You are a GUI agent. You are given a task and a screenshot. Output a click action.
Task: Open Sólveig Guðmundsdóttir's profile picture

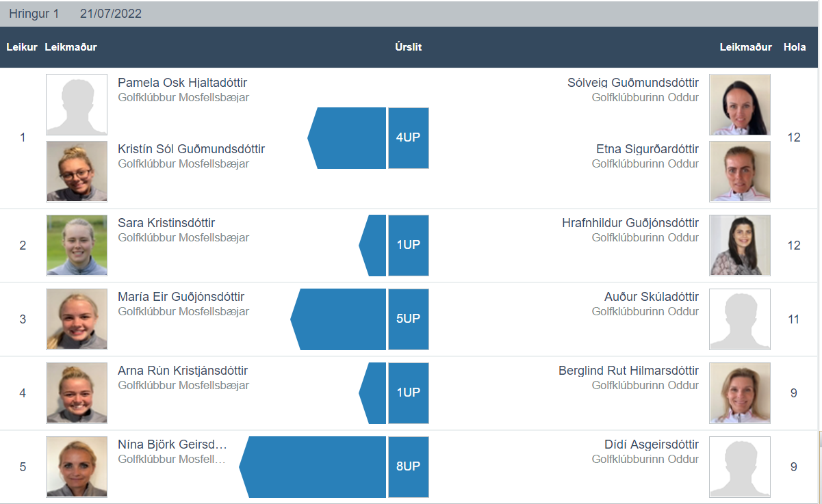[740, 105]
